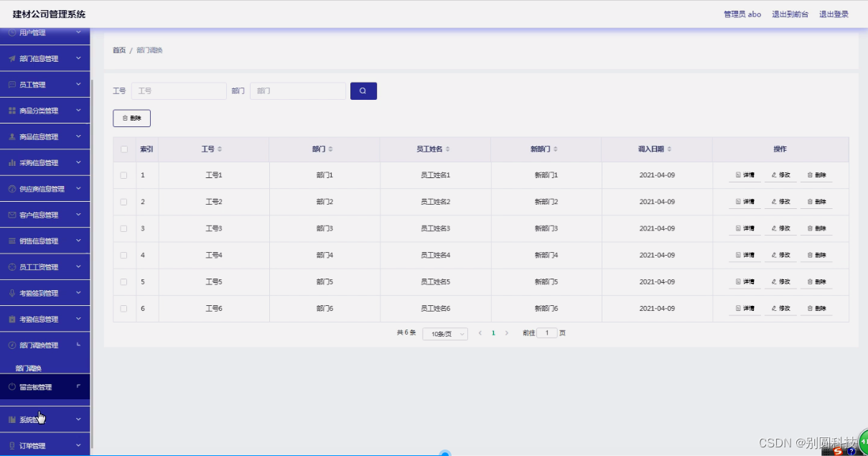Screen dimensions: 868x456
Task: Expand the 员工管理 sidebar menu
Action: (45, 84)
